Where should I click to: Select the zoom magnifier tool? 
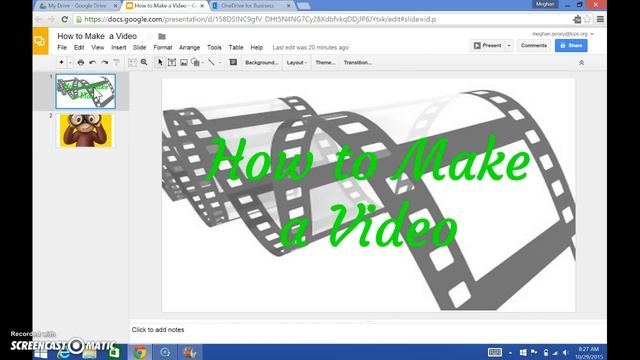click(x=144, y=62)
